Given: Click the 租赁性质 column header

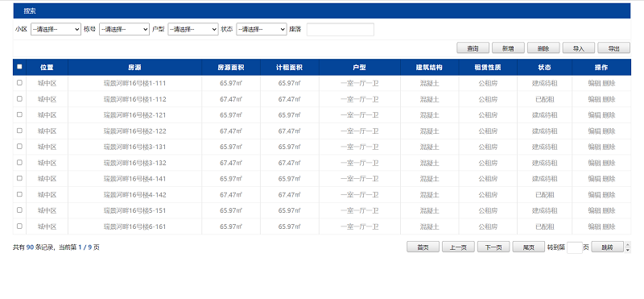Looking at the screenshot, I should (488, 68).
